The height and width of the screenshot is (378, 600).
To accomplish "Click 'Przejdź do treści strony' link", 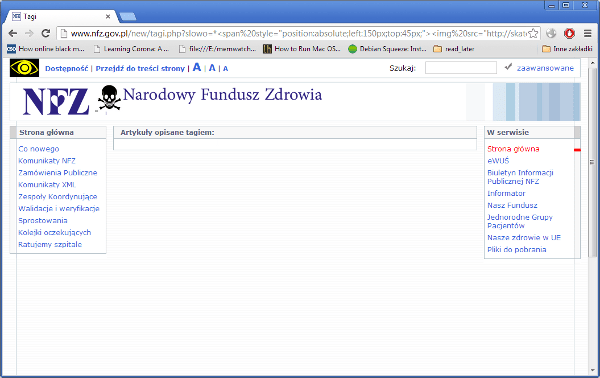I will pos(140,68).
